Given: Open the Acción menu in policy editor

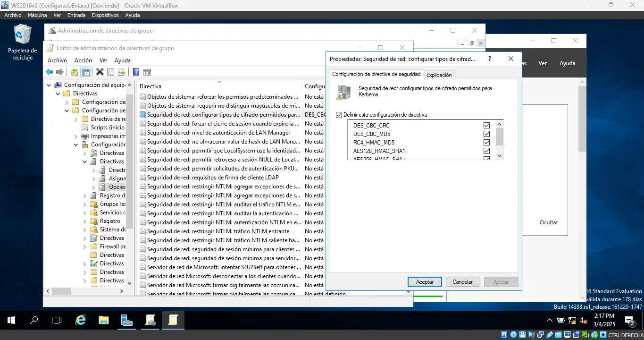Looking at the screenshot, I should (x=83, y=60).
